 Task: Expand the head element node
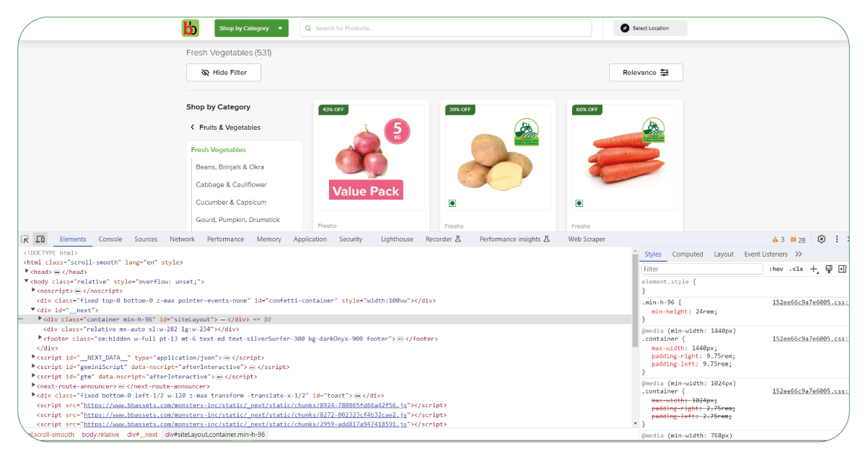27,272
